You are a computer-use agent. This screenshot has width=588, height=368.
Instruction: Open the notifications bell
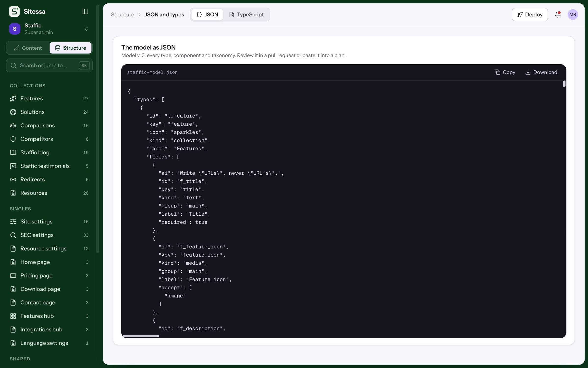tap(558, 14)
